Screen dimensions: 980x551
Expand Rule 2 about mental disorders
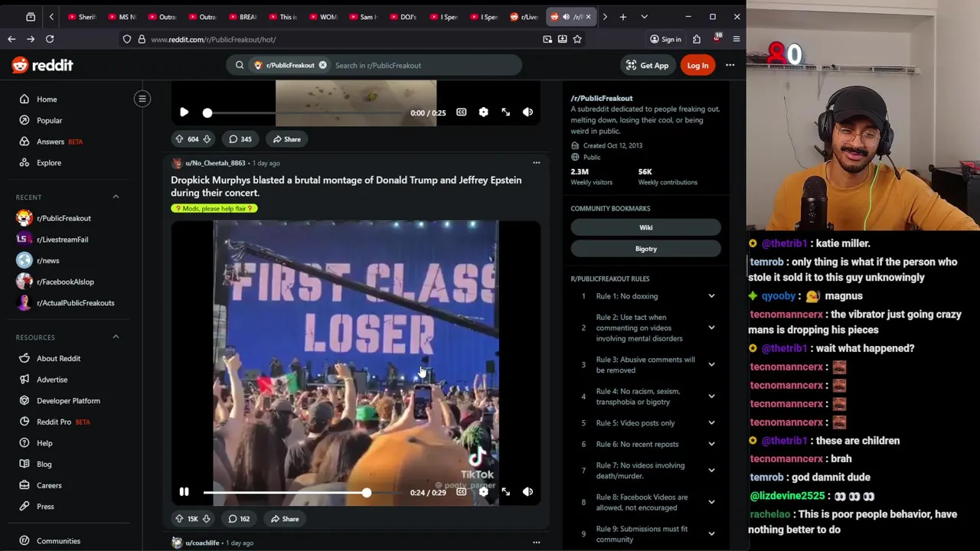tap(646, 328)
